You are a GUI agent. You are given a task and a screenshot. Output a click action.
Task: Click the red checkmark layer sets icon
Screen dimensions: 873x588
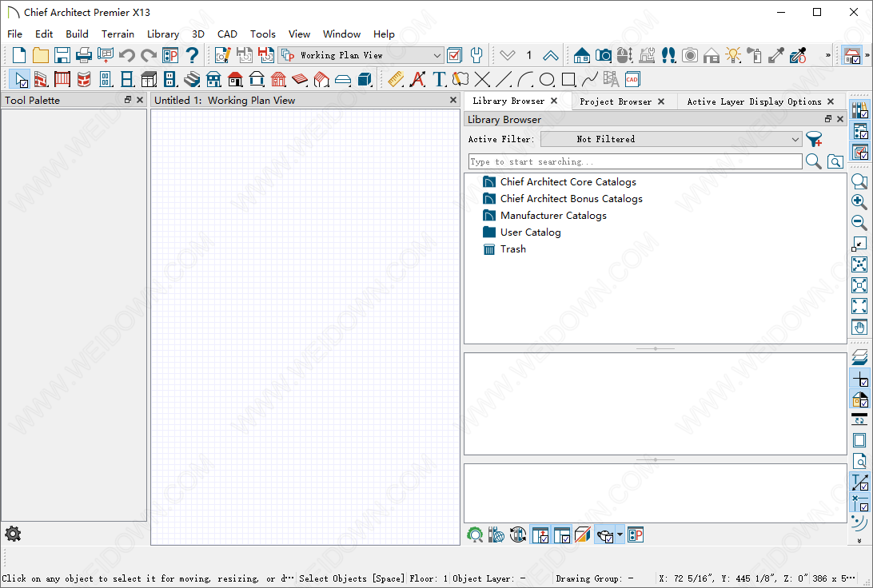coord(454,55)
